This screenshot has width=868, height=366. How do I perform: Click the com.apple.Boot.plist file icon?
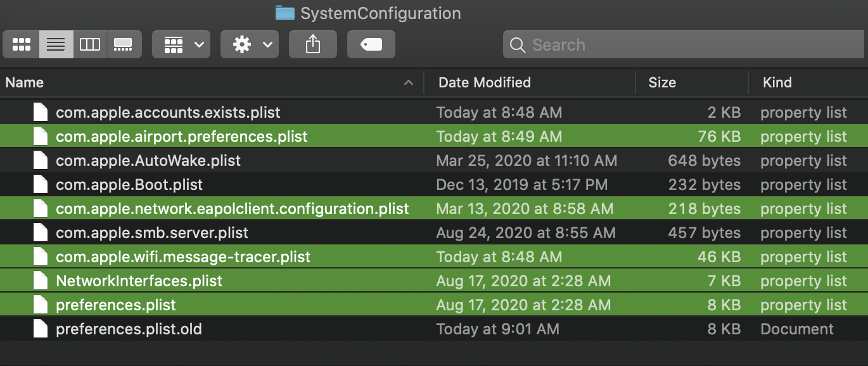(x=41, y=185)
